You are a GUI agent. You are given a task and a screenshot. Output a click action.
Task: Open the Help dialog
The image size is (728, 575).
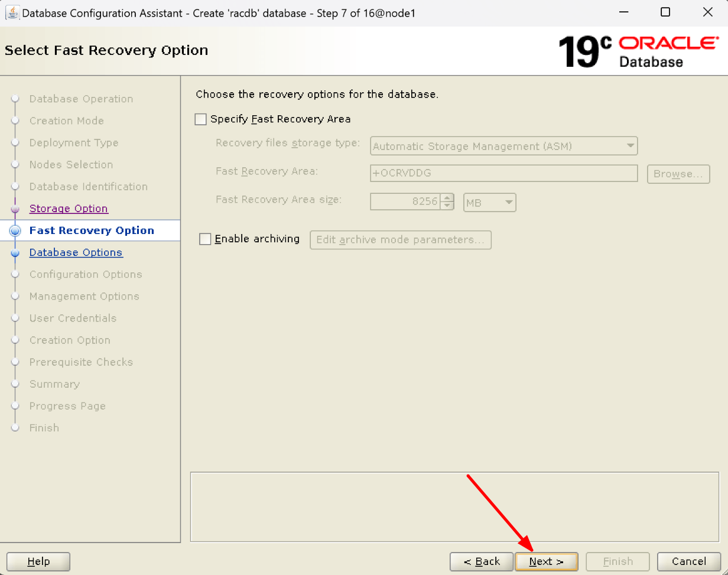[38, 561]
